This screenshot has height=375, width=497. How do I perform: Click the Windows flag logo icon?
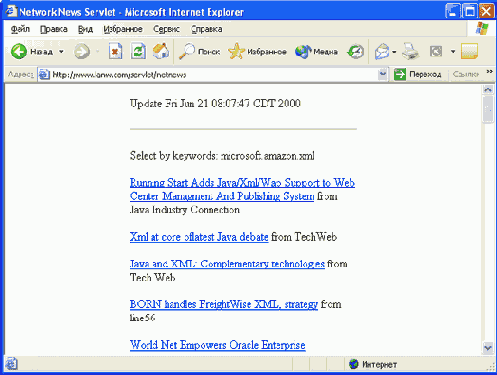pos(482,29)
